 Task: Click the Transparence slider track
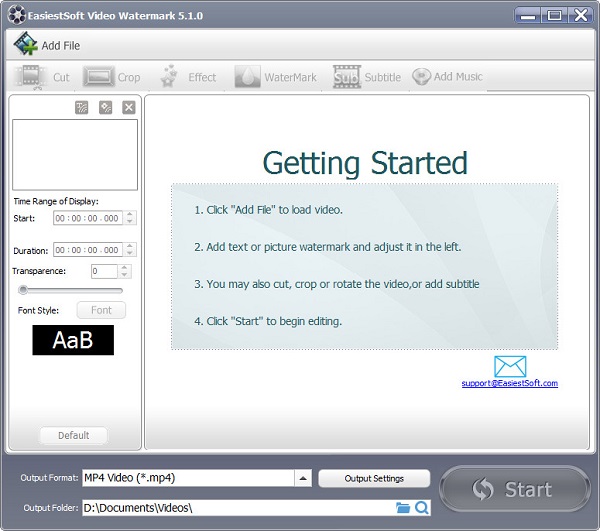pyautogui.click(x=71, y=291)
